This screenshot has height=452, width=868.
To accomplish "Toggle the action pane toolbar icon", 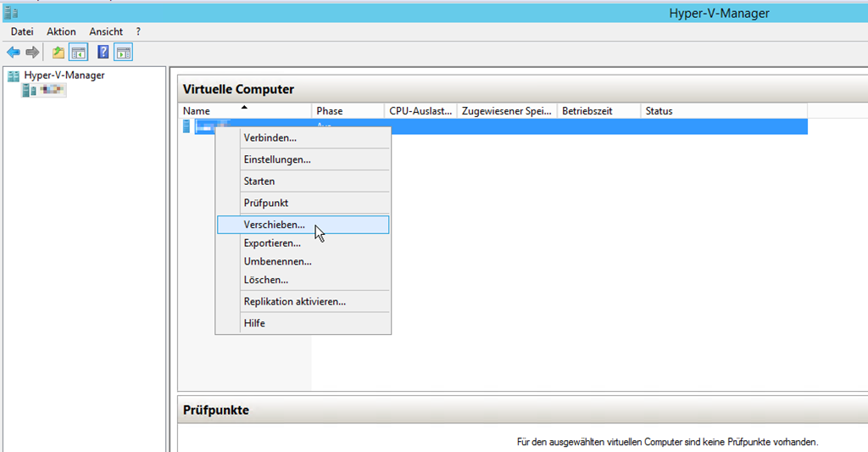I will (x=124, y=53).
